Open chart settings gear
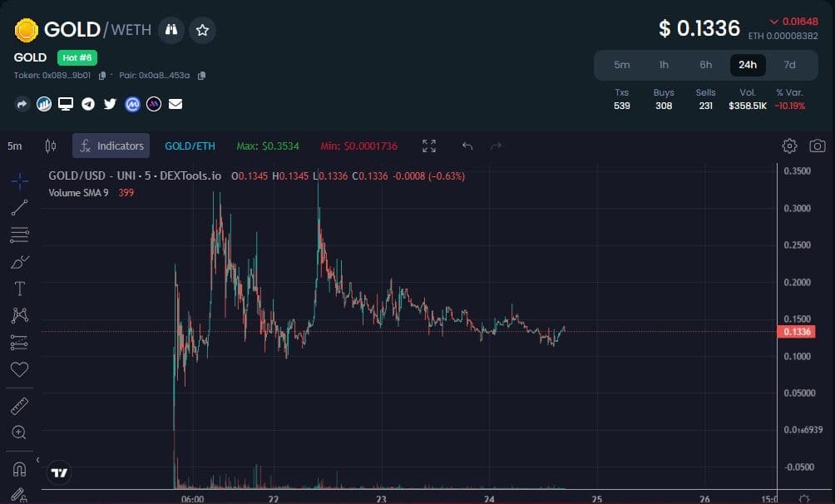Image resolution: width=835 pixels, height=504 pixels. (x=789, y=146)
